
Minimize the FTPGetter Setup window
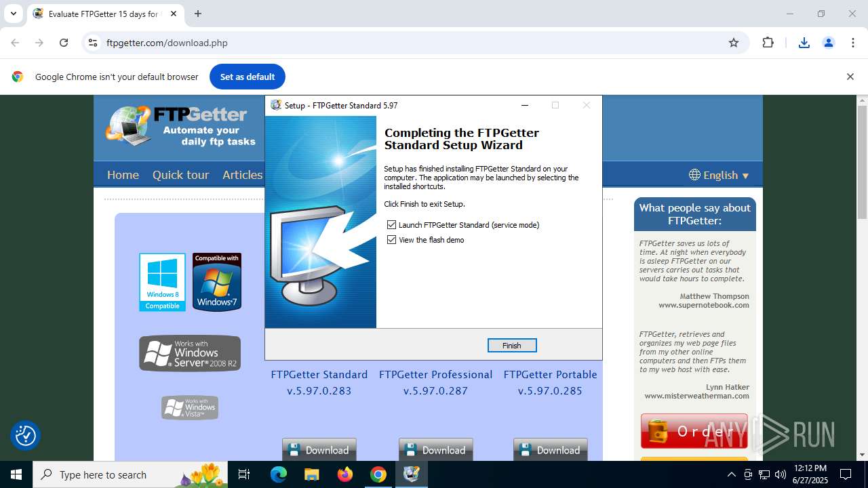(x=525, y=105)
